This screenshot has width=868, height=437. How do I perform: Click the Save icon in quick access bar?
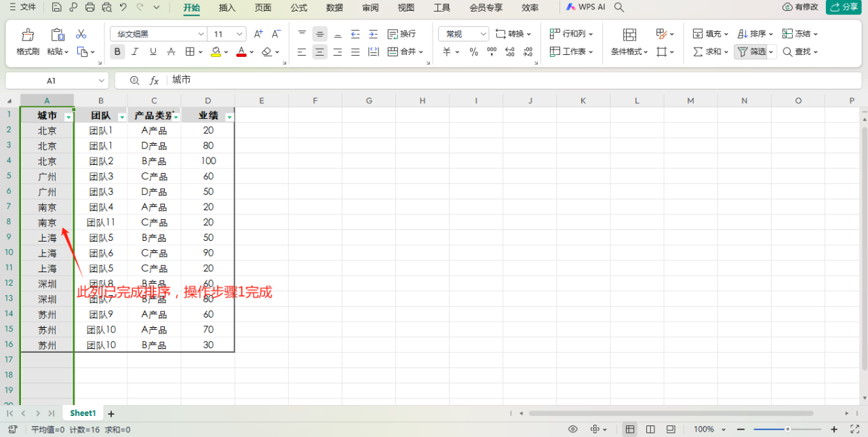57,7
